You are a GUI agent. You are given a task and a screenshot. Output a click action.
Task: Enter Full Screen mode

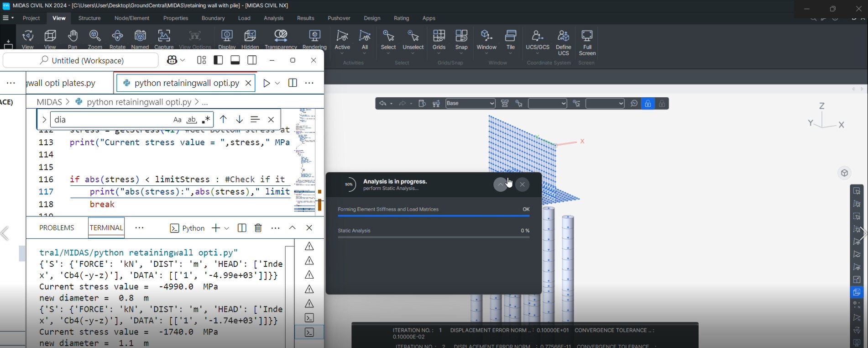pos(587,41)
